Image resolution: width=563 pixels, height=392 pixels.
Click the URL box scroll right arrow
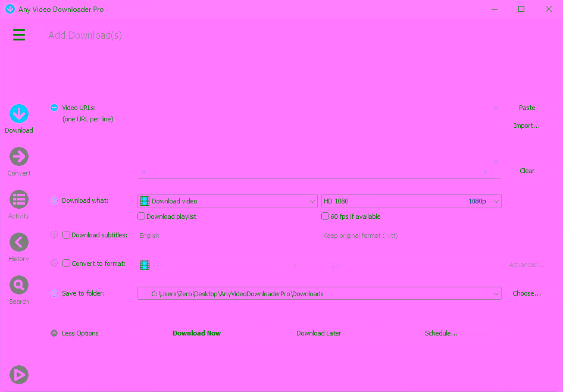click(x=486, y=173)
